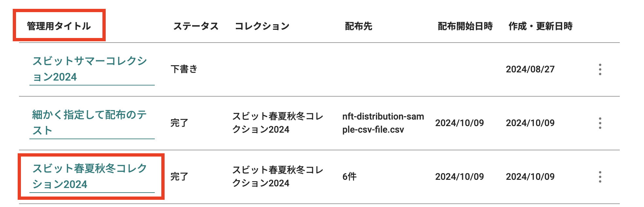This screenshot has width=644, height=207.
Task: Select the 配布開始日時 column header
Action: 465,26
